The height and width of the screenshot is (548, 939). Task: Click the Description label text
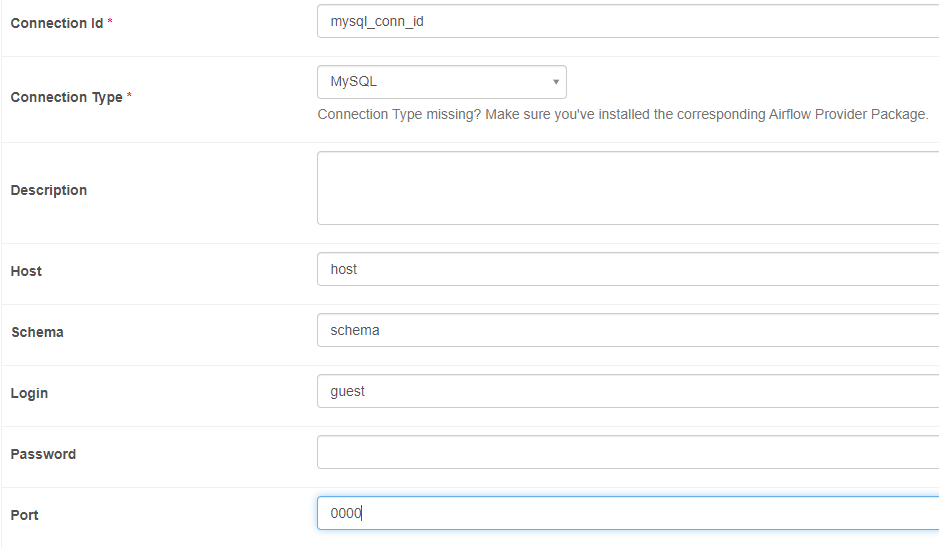[x=49, y=190]
